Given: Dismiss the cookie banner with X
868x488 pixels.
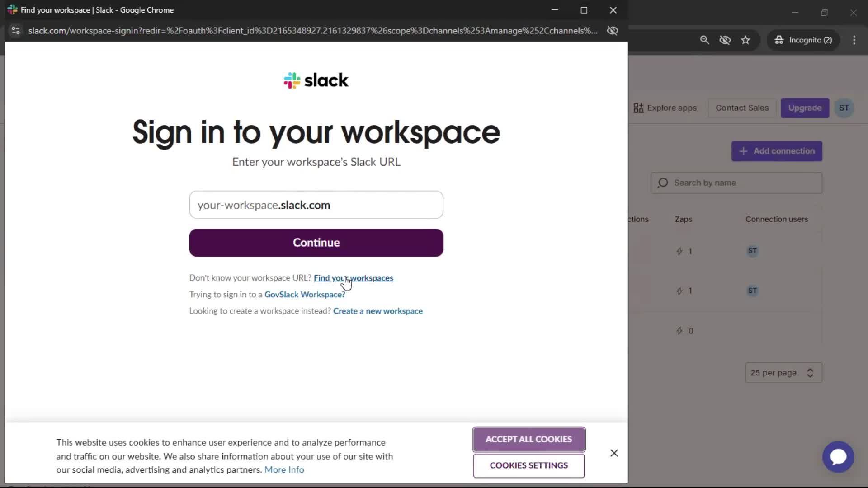Looking at the screenshot, I should [x=614, y=453].
